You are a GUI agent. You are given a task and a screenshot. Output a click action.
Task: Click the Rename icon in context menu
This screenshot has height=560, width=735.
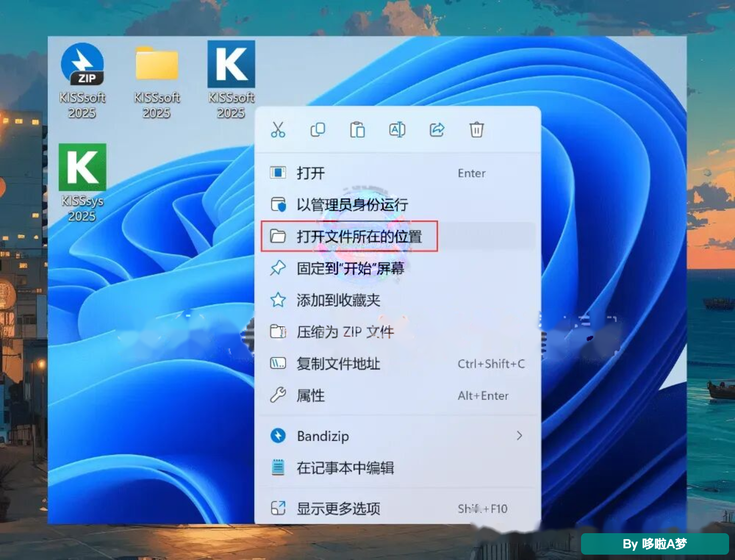coord(397,130)
